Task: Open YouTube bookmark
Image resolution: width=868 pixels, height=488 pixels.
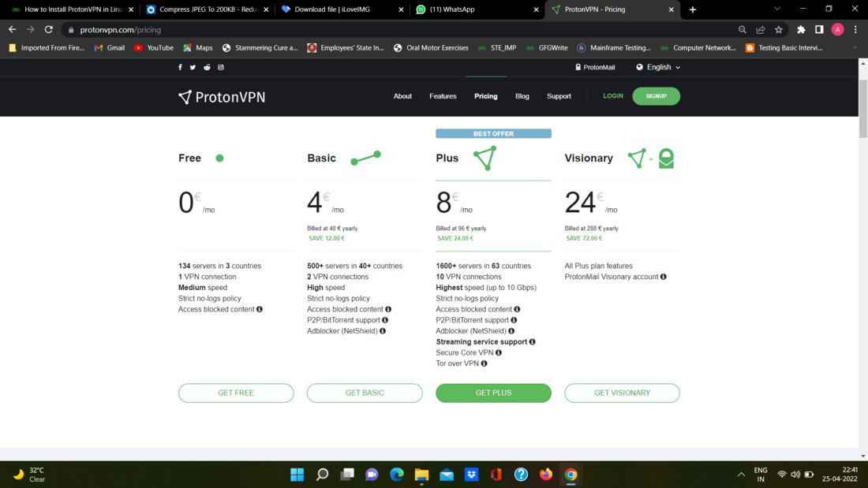Action: (154, 47)
